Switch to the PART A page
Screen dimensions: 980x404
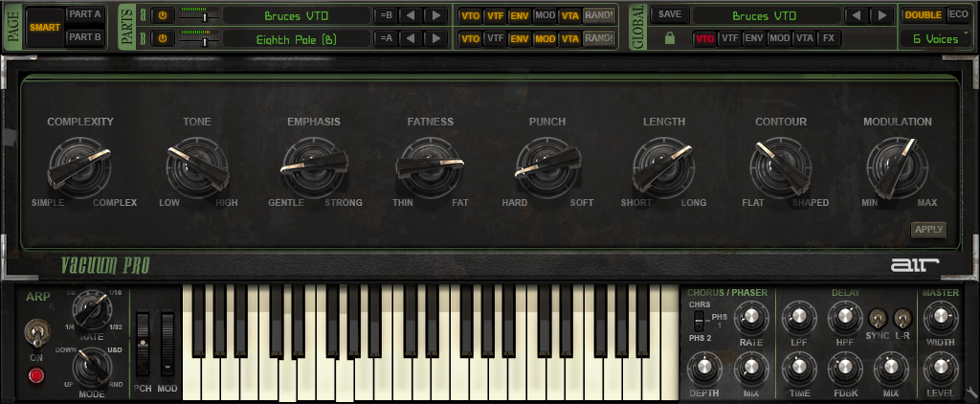coord(86,15)
